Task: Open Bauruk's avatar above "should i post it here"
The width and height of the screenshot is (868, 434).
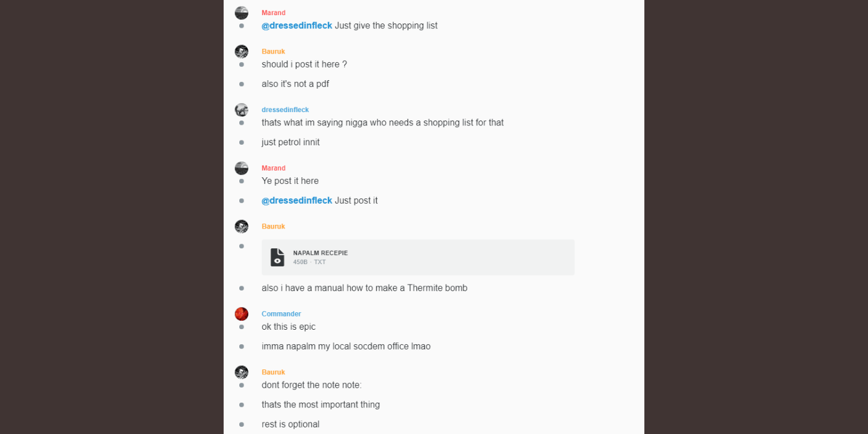Action: 241,51
